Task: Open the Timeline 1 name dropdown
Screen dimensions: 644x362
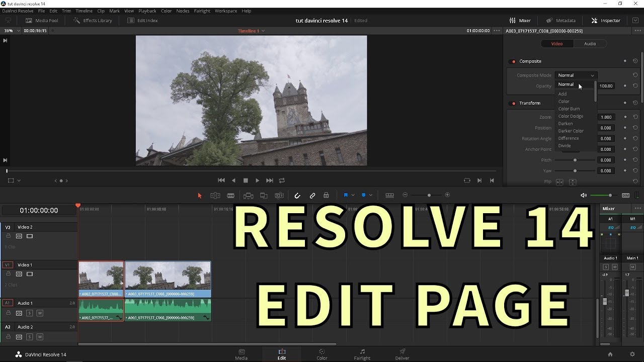Action: tap(252, 31)
